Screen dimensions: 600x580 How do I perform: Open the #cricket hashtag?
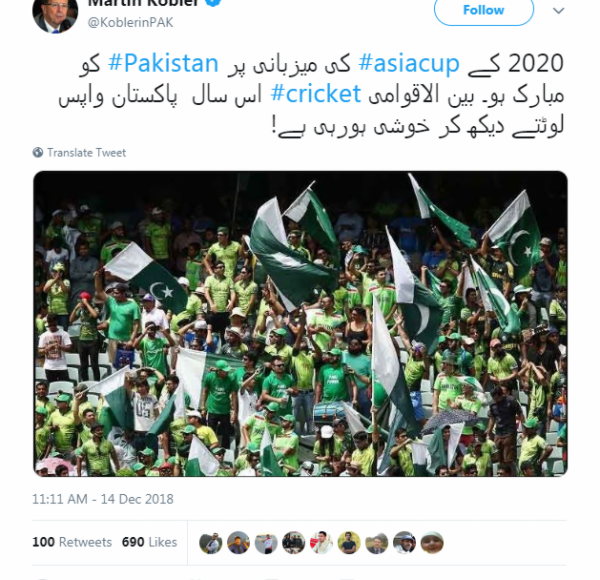(x=316, y=93)
